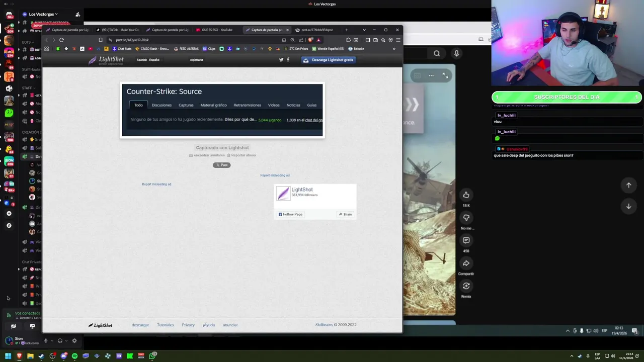644x362 pixels.
Task: Open the Spanish - Español language dropdown
Action: coord(149,60)
